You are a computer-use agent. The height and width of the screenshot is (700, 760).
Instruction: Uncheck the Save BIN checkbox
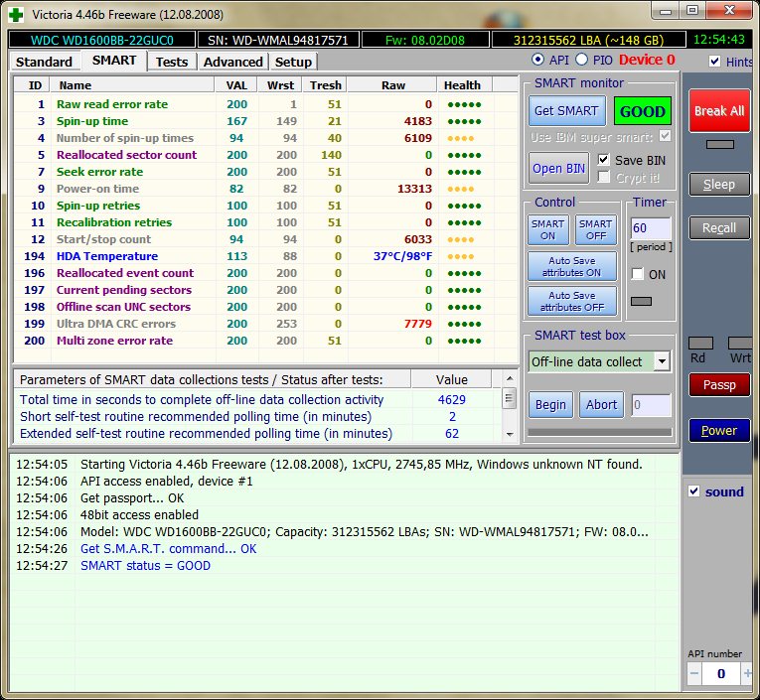point(603,160)
